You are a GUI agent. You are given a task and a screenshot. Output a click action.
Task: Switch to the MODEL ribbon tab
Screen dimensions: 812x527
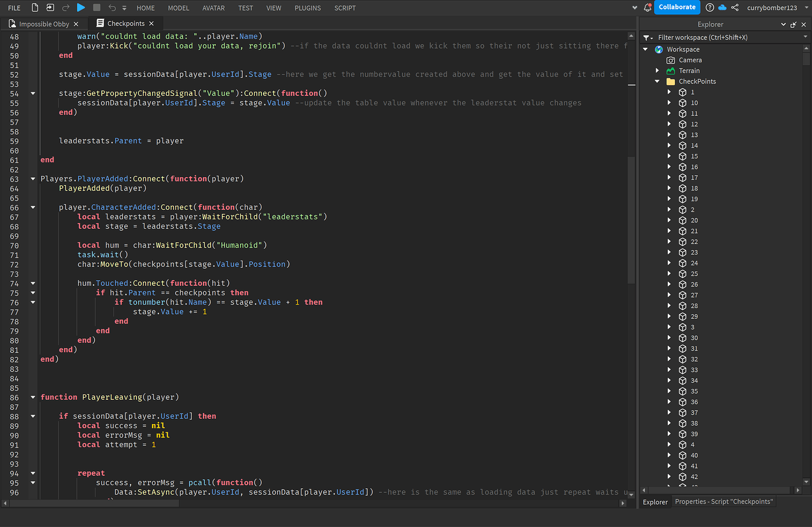coord(179,8)
